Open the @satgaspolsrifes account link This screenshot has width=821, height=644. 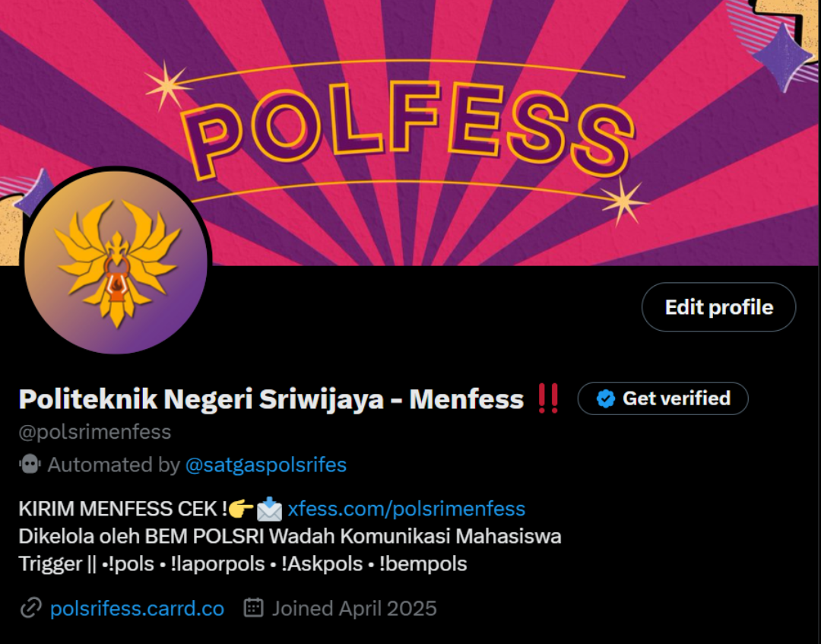click(266, 465)
